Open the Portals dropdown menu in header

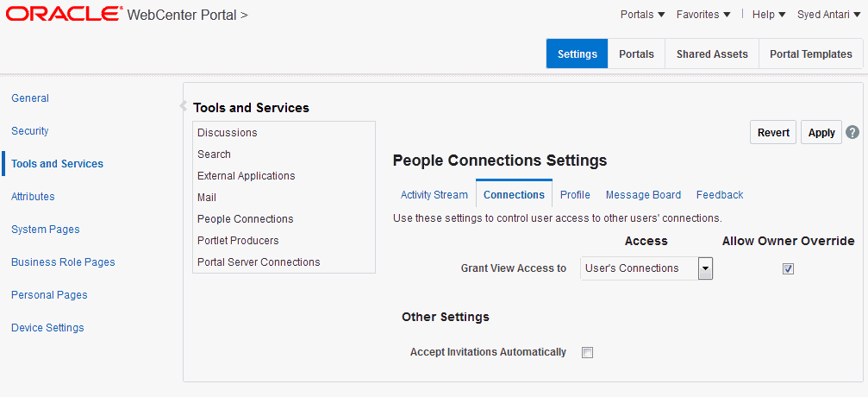(643, 15)
